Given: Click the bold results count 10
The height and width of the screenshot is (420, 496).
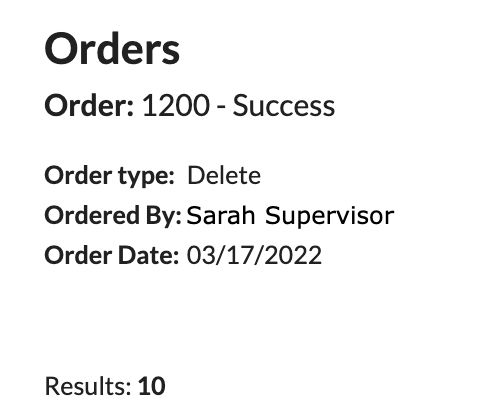Looking at the screenshot, I should (152, 386).
